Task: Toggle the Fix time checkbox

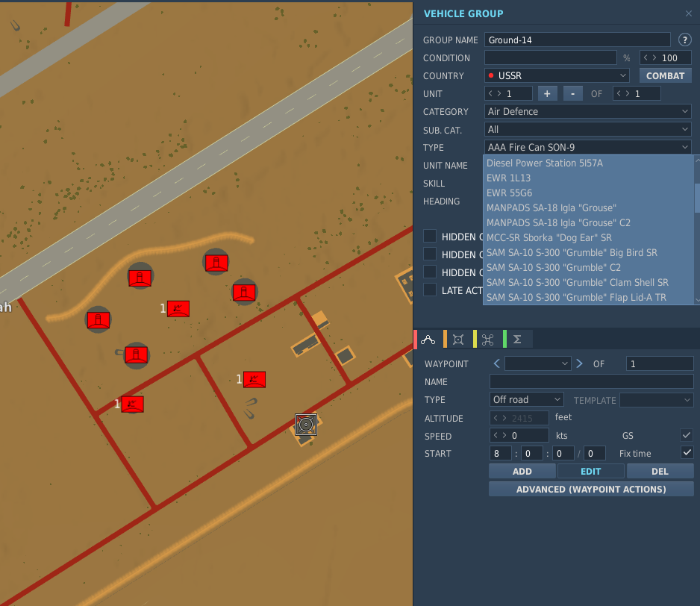Action: [x=687, y=453]
